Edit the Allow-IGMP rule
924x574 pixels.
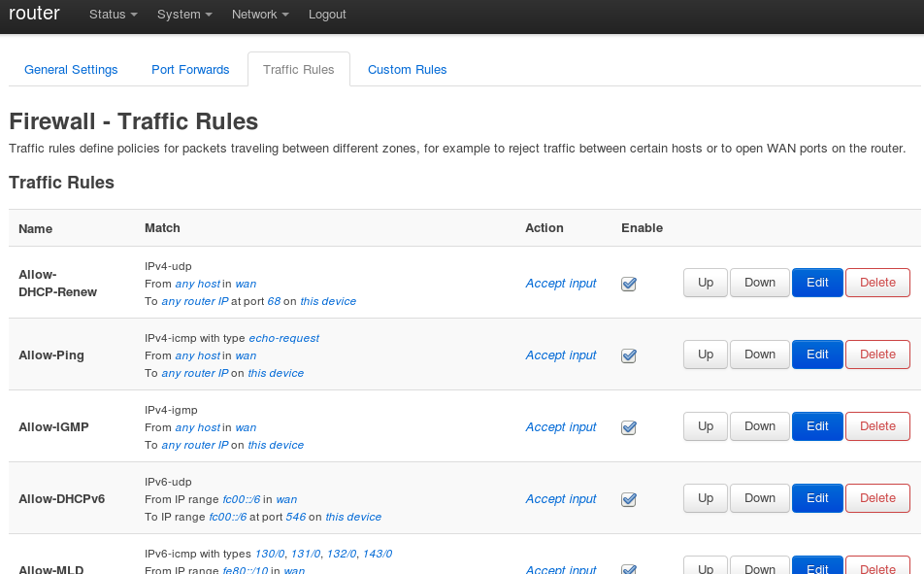[x=817, y=426]
